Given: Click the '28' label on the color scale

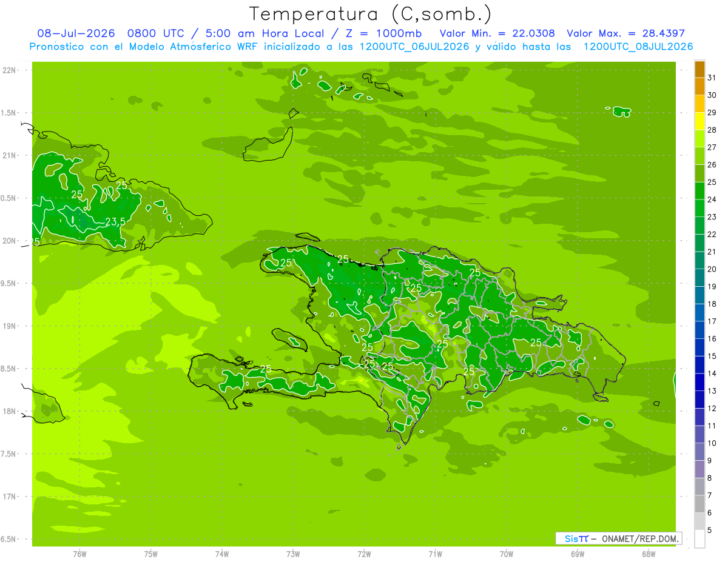Looking at the screenshot, I should (712, 130).
